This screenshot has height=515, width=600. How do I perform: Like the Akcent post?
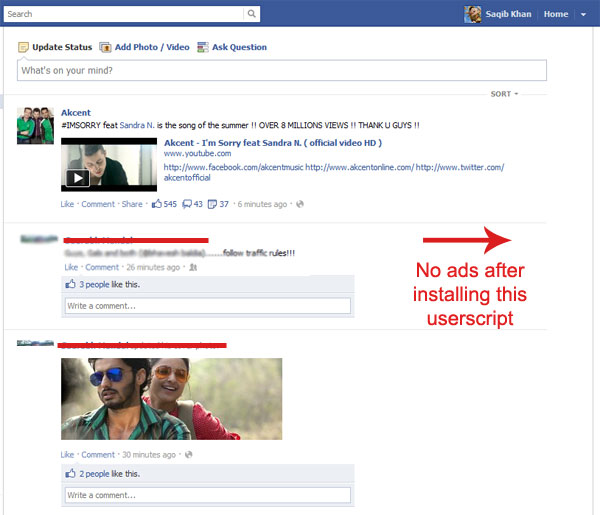point(67,204)
